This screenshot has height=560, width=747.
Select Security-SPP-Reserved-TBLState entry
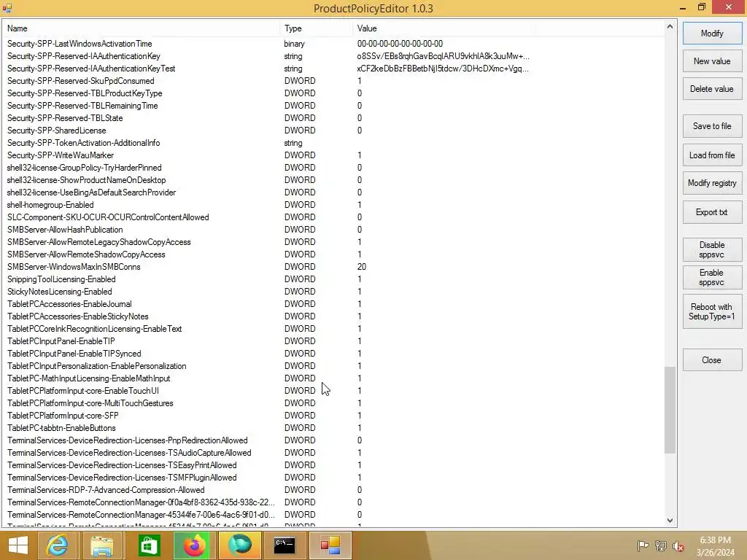coord(333,118)
